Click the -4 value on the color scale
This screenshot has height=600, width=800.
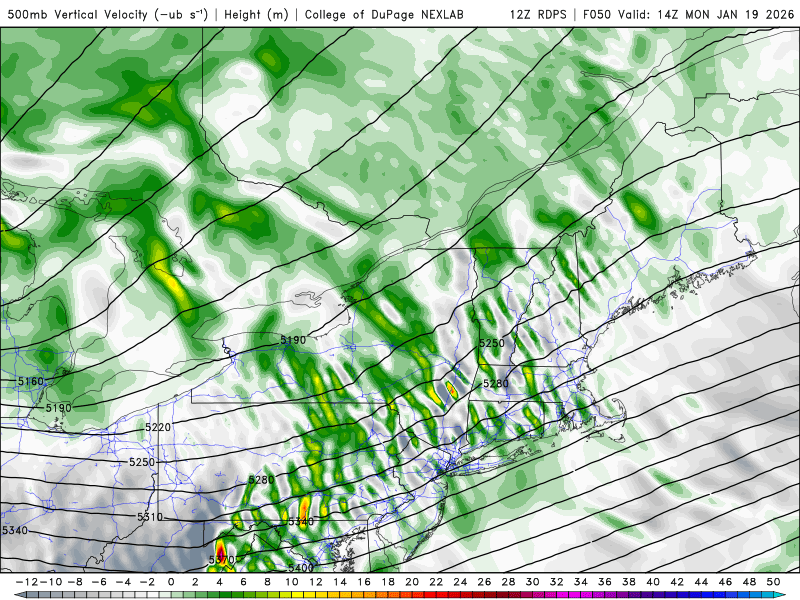(123, 582)
